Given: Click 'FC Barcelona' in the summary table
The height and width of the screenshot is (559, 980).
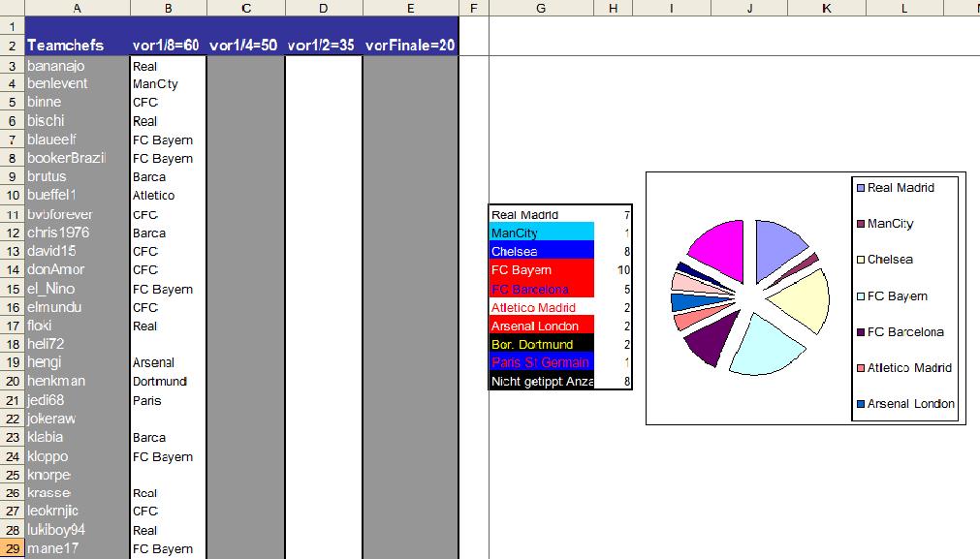Looking at the screenshot, I should pos(541,289).
